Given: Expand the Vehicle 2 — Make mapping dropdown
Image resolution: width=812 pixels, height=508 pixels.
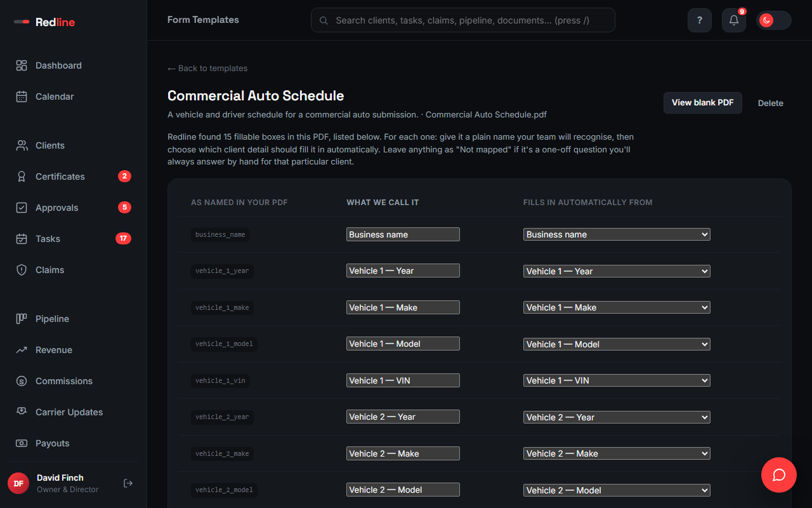Looking at the screenshot, I should (617, 453).
